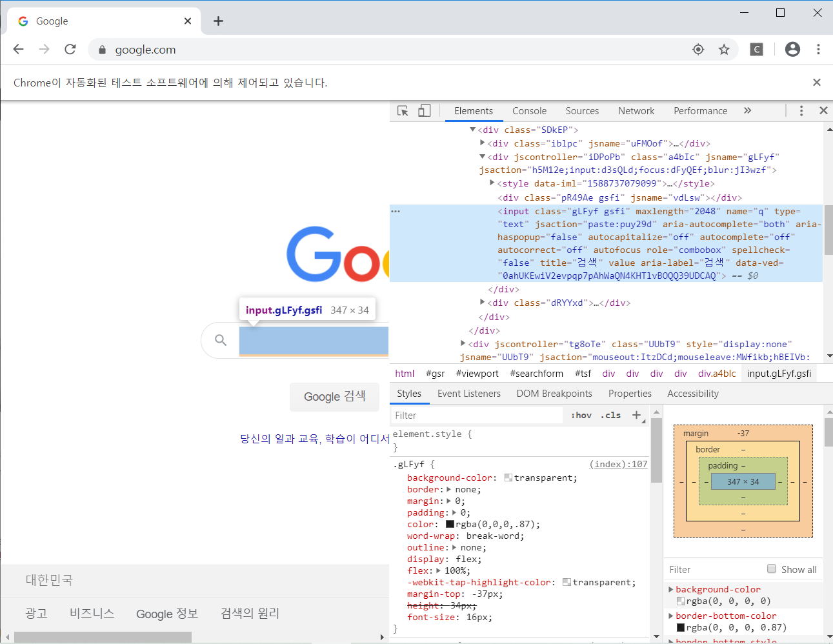Expand the border shorthand property
The height and width of the screenshot is (644, 833).
(449, 489)
